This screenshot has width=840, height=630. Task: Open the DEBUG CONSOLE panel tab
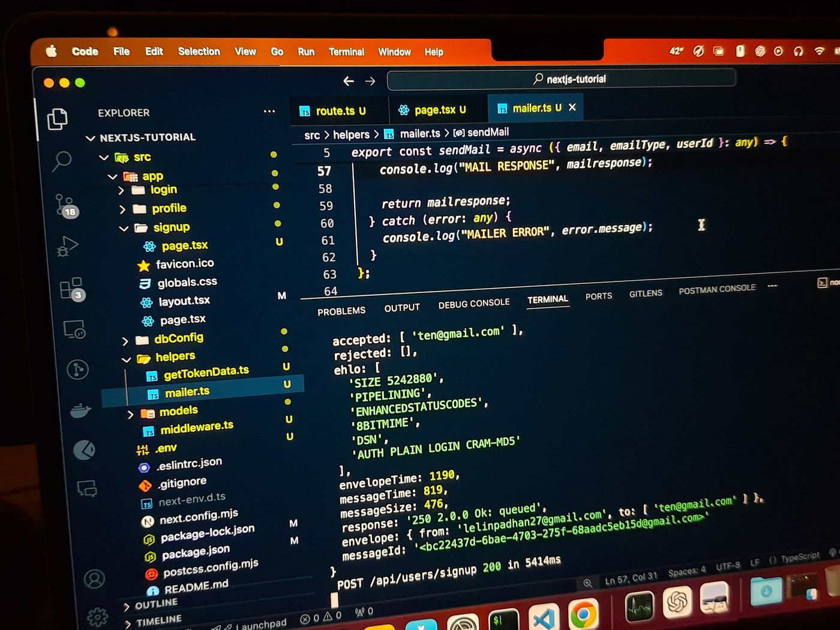click(x=474, y=304)
